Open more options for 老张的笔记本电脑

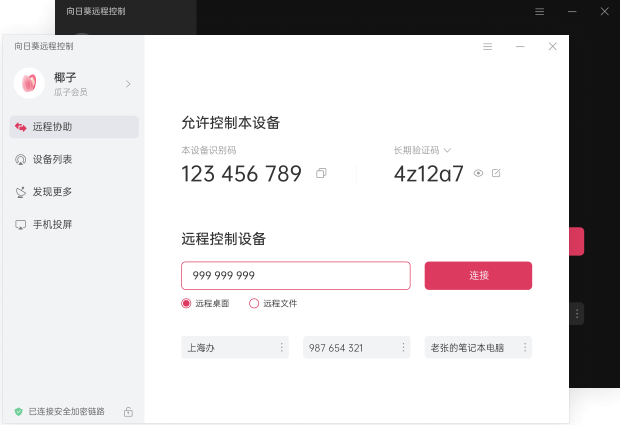(525, 348)
